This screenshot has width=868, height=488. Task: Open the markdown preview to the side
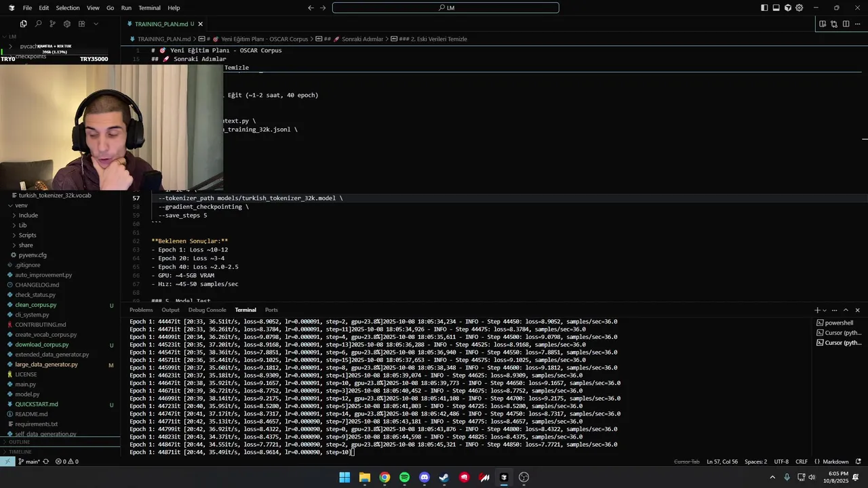pyautogui.click(x=823, y=24)
